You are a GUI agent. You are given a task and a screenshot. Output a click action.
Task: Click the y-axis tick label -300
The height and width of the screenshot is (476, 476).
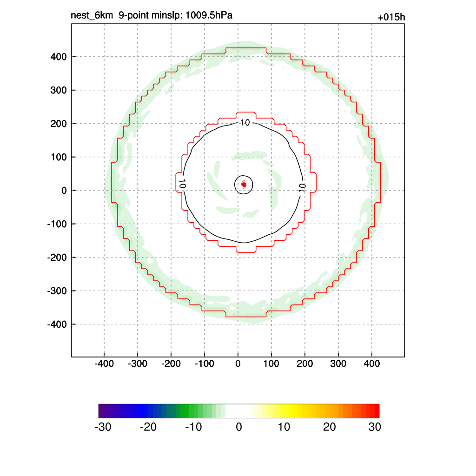click(x=57, y=291)
